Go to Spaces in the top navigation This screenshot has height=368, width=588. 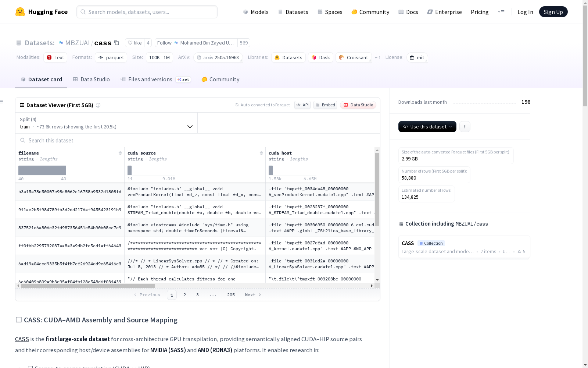(330, 12)
